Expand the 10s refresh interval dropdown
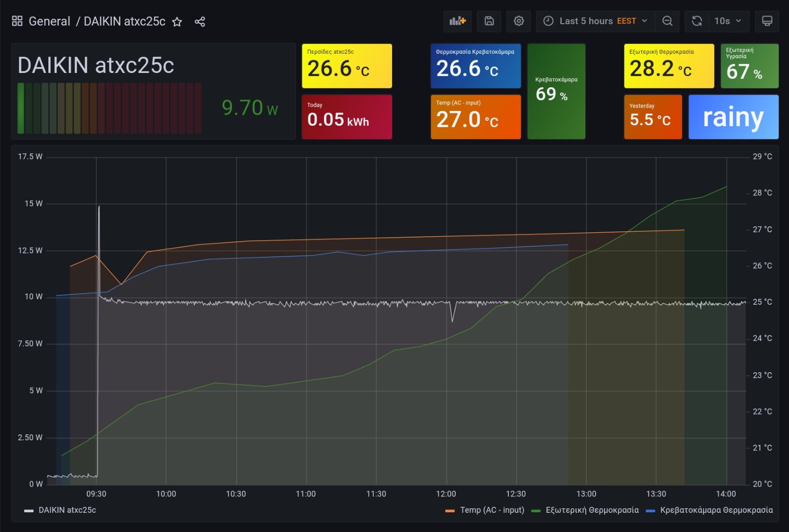 click(728, 21)
